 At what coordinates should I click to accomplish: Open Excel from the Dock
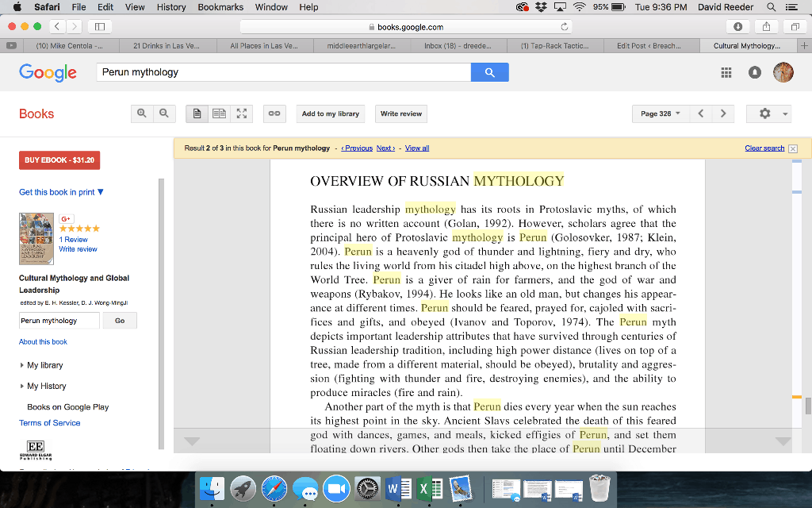[x=429, y=488]
